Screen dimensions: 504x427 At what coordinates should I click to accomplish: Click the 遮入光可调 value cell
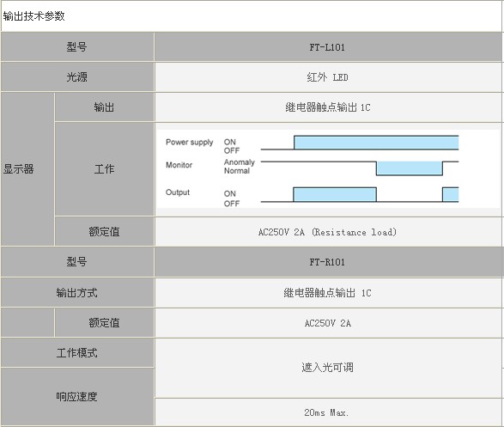point(328,368)
